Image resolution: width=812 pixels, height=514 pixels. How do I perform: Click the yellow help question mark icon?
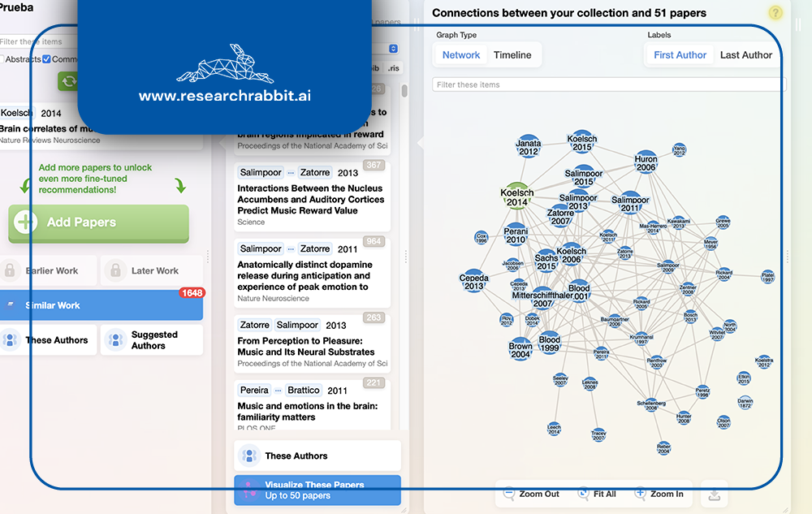point(775,14)
